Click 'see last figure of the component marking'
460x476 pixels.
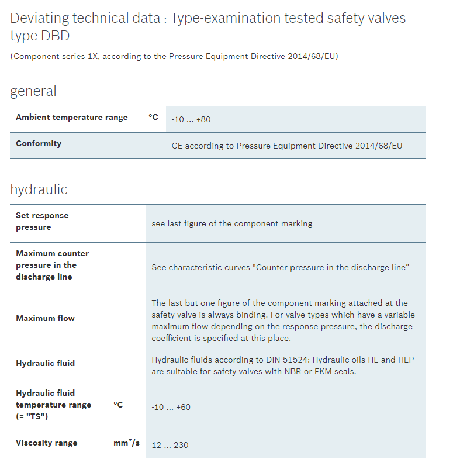point(231,223)
